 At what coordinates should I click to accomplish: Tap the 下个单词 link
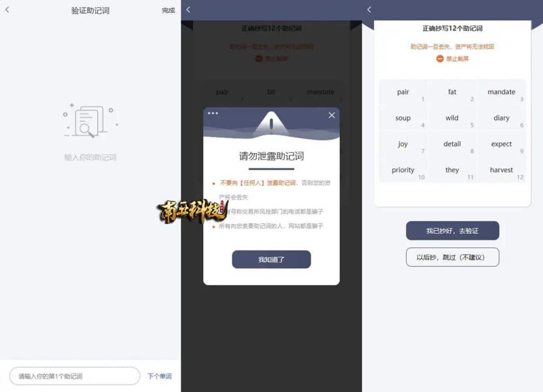tap(160, 376)
